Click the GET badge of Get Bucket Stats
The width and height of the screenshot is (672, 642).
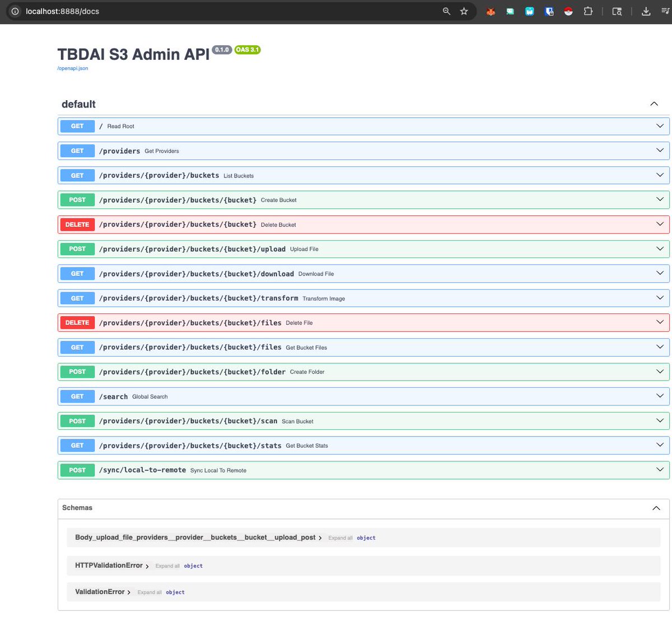[77, 446]
